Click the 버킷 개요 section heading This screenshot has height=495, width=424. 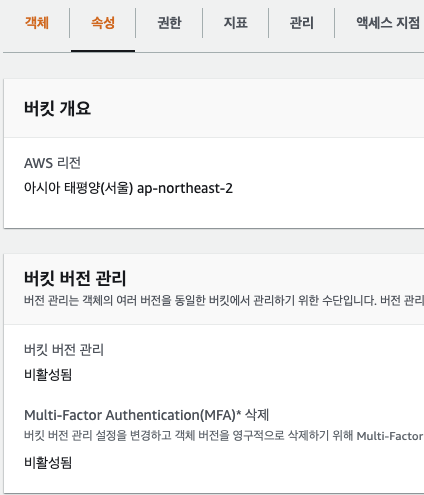click(x=57, y=108)
